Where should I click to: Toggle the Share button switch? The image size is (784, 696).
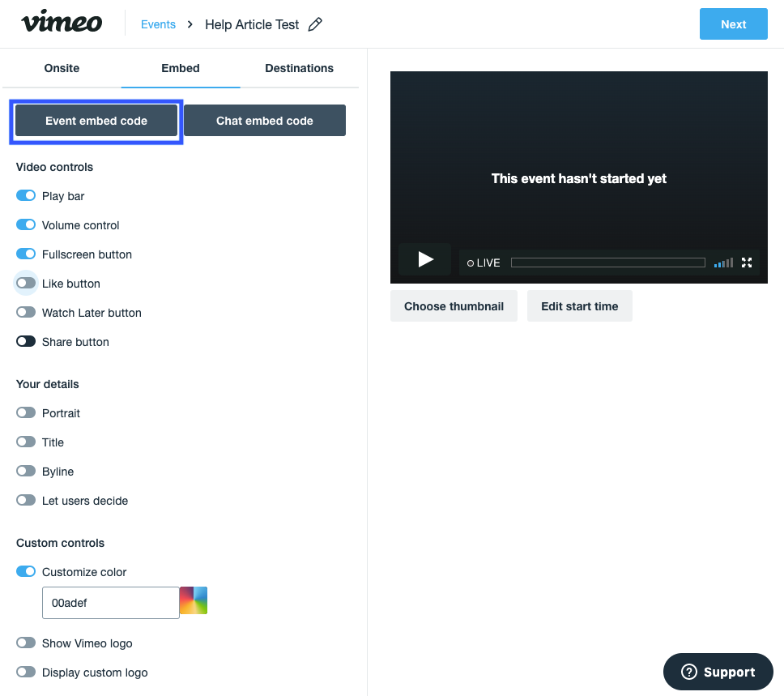pyautogui.click(x=26, y=342)
